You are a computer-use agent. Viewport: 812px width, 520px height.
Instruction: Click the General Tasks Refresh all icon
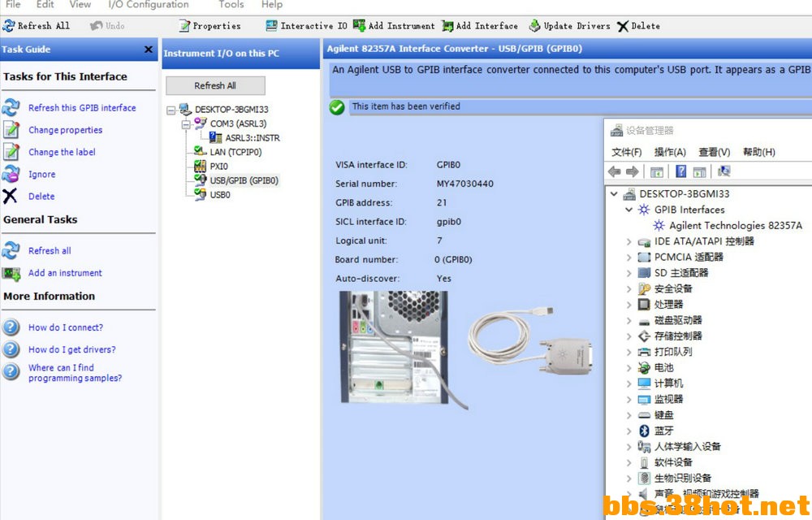tap(11, 251)
